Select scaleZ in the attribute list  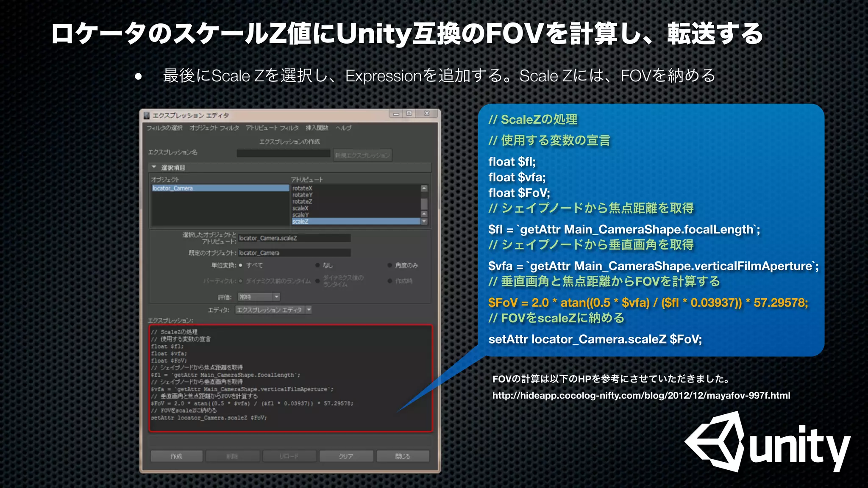pyautogui.click(x=356, y=222)
